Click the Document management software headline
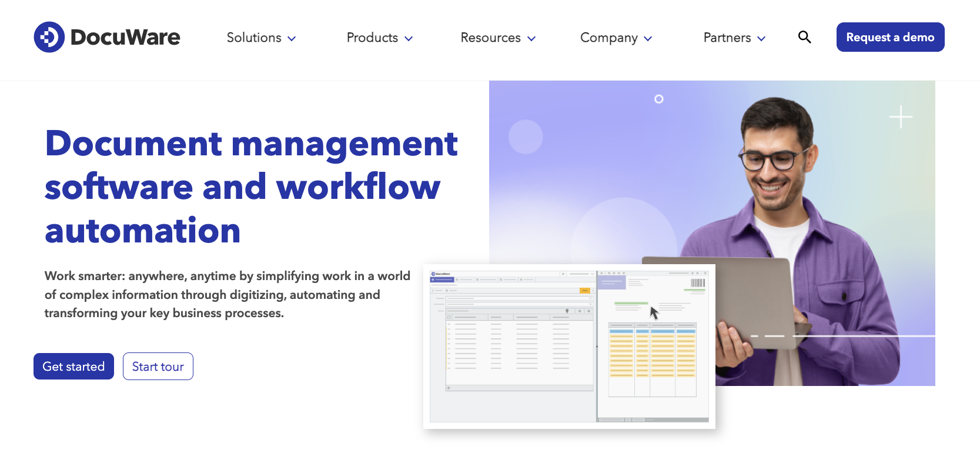 [251, 187]
